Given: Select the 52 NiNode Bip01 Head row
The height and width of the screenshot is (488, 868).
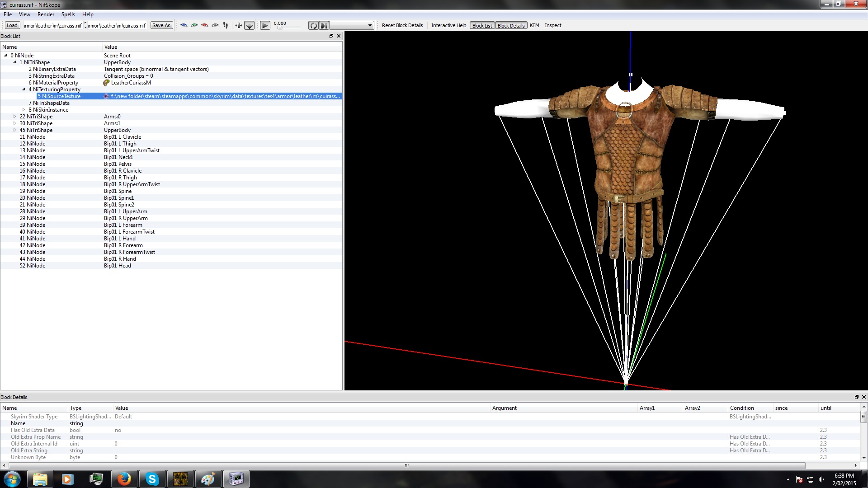Looking at the screenshot, I should 172,266.
